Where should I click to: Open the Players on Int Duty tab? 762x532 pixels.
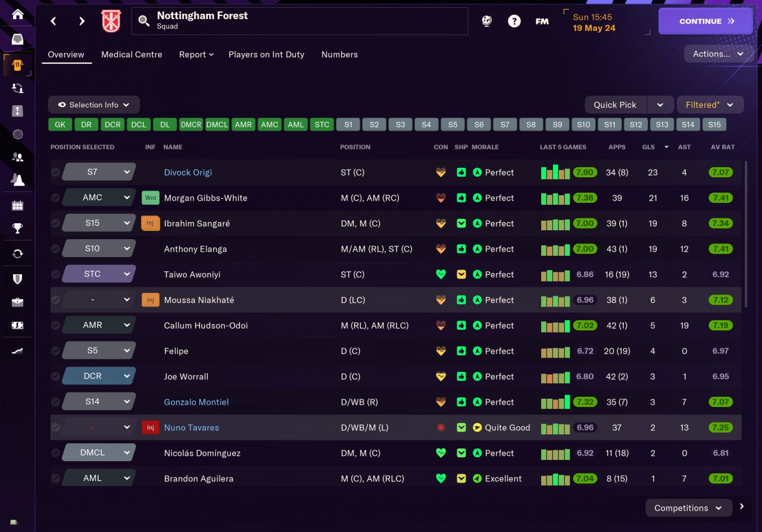pos(266,54)
